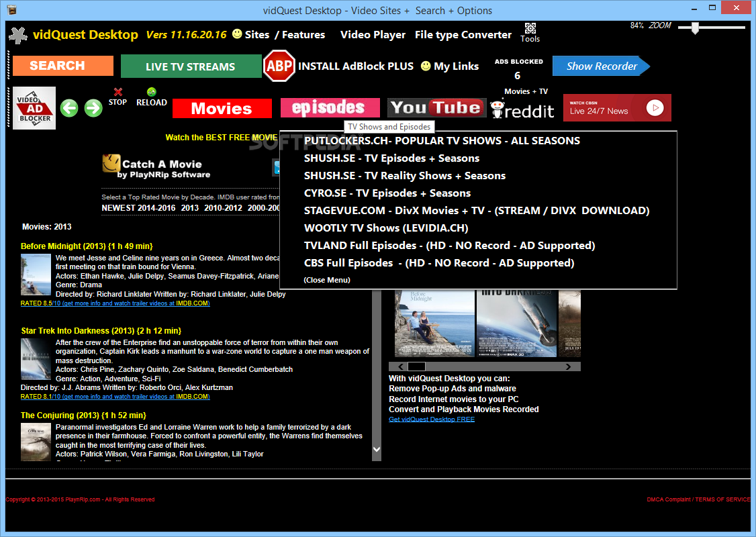
Task: Click the carousel horizontal scrollbar thumb
Action: tap(416, 367)
